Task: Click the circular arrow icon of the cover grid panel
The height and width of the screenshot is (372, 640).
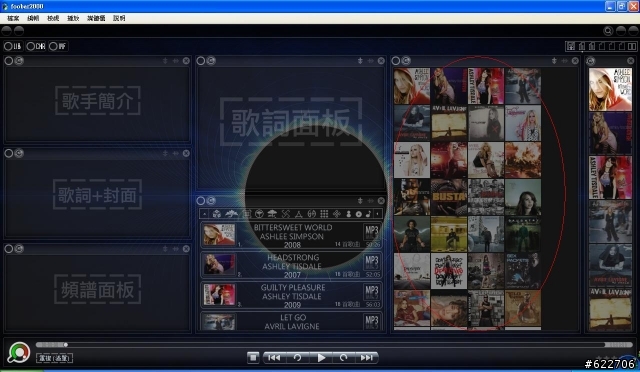Action: pos(406,61)
